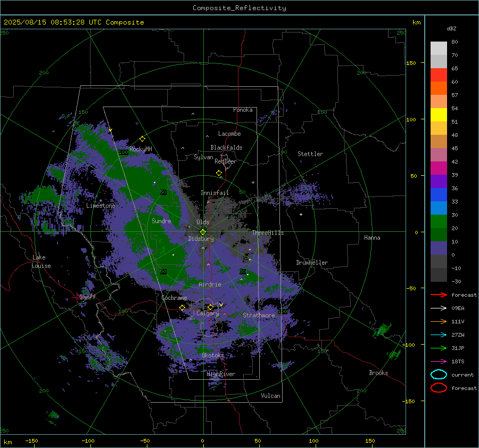Click the gray 70 dBZ color swatch
479x448 pixels.
pos(439,61)
